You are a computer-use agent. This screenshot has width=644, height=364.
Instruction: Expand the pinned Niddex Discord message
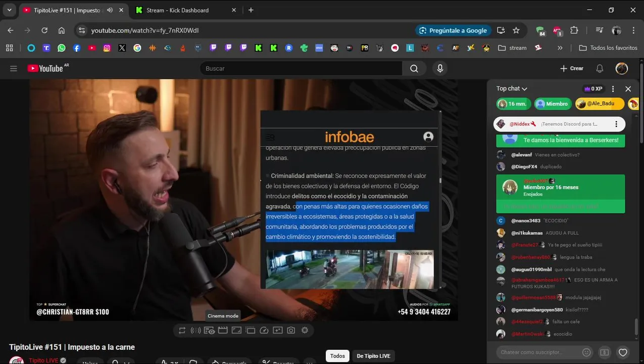pos(559,124)
